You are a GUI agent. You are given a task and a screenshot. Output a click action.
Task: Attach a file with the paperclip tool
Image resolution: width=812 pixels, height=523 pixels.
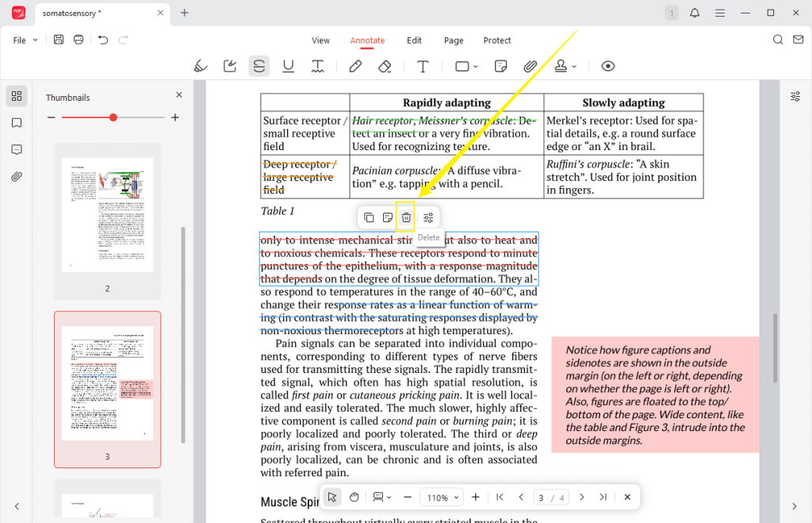click(x=530, y=66)
